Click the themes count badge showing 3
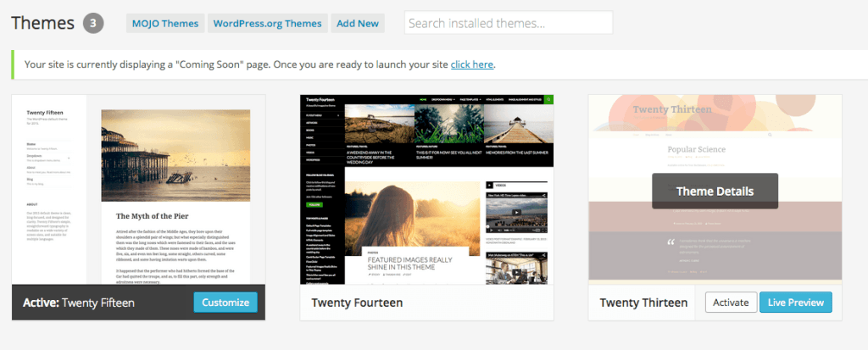Viewport: 868px width, 350px height. [93, 23]
